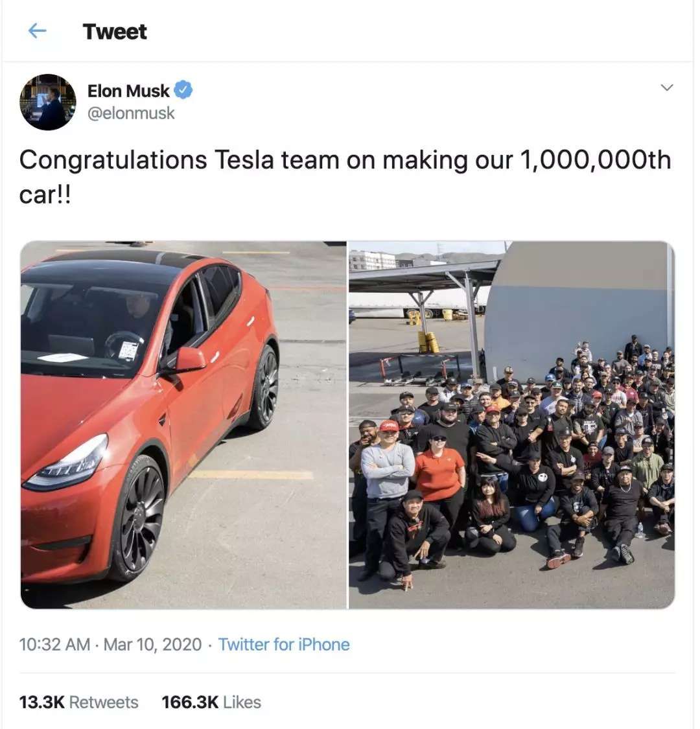700x729 pixels.
Task: Click the "Congratulations Tesla team" tweet text
Action: pos(178,160)
